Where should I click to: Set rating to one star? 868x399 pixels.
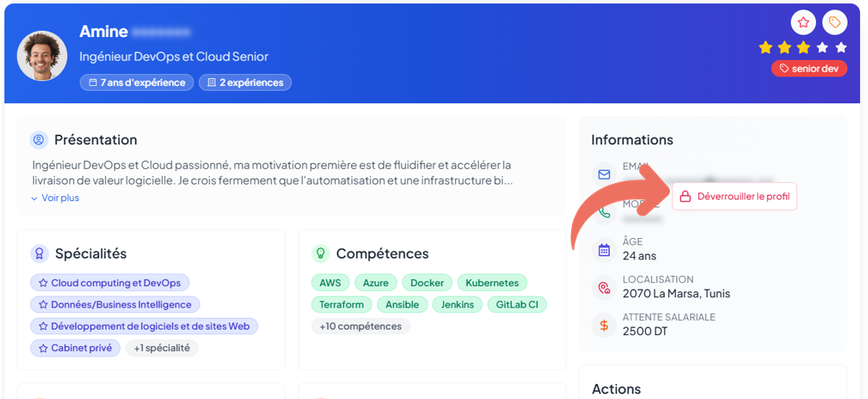coord(765,47)
